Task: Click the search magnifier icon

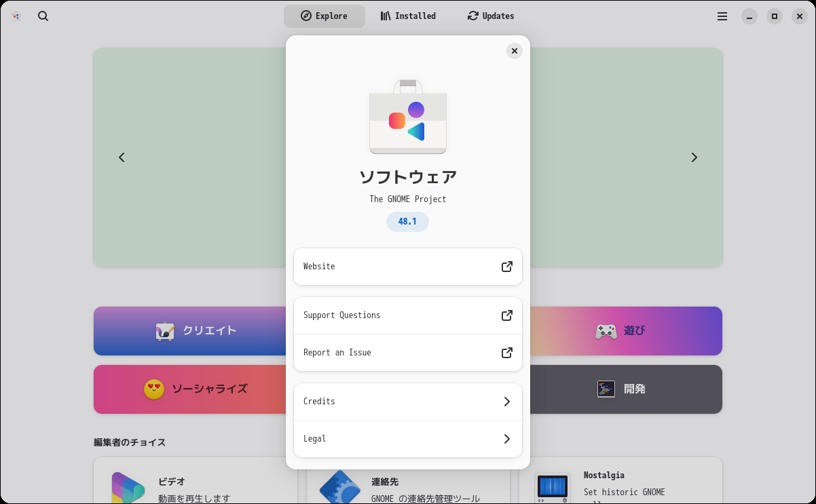Action: click(43, 16)
